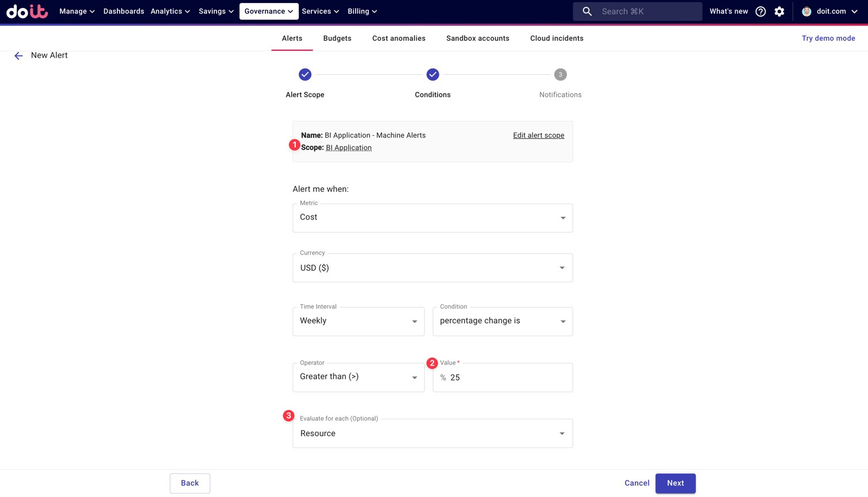The height and width of the screenshot is (497, 868).
Task: Open the Governance menu
Action: [269, 12]
